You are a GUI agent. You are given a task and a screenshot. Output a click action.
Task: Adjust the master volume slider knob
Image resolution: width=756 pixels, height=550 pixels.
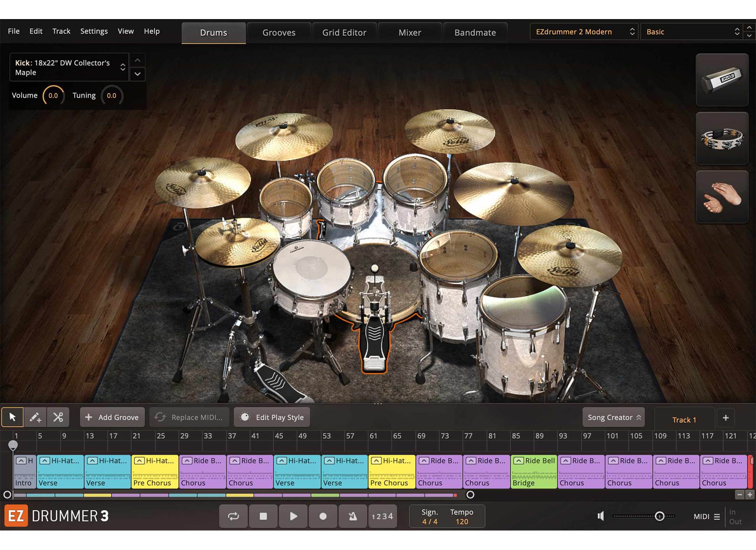point(659,516)
